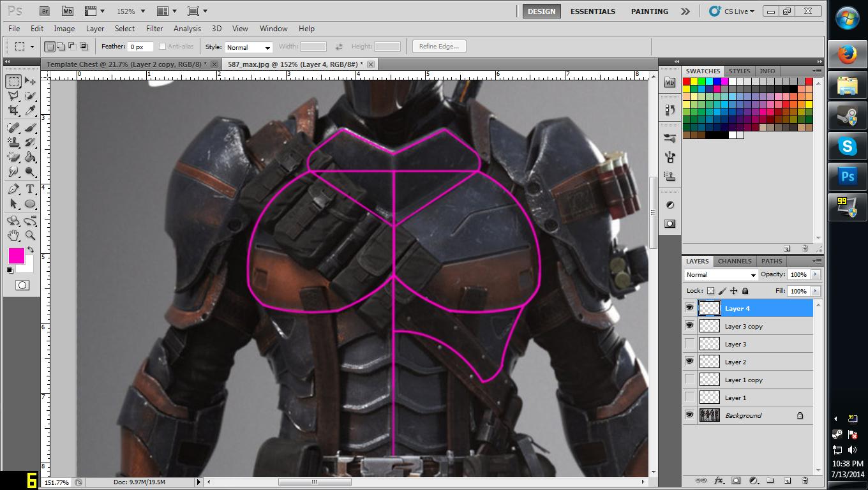Toggle Quick Mask mode

(x=22, y=285)
